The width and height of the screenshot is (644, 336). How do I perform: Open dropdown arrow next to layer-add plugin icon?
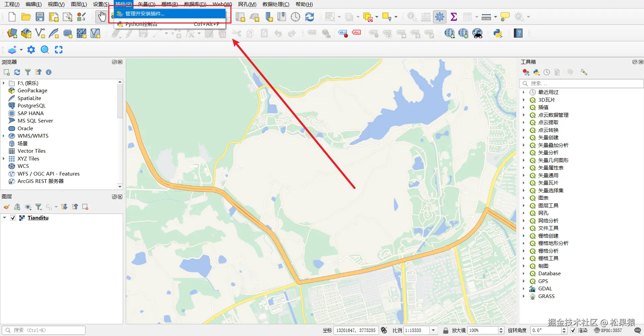tap(21, 50)
